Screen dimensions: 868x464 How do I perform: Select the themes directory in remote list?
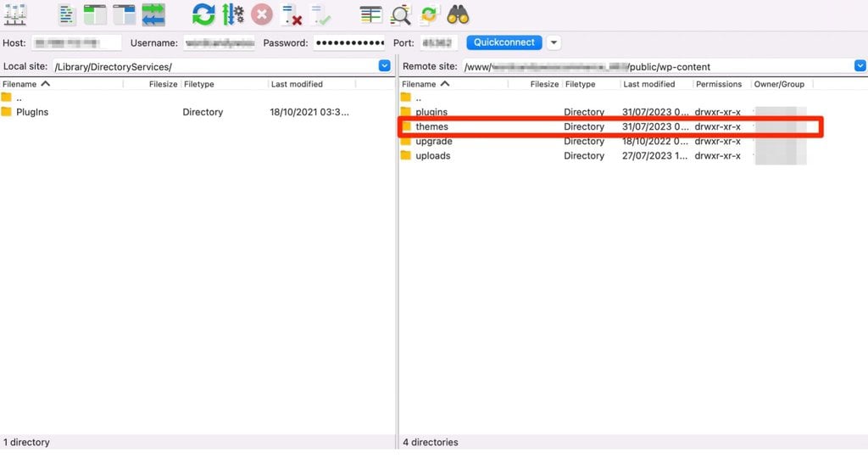pyautogui.click(x=432, y=127)
